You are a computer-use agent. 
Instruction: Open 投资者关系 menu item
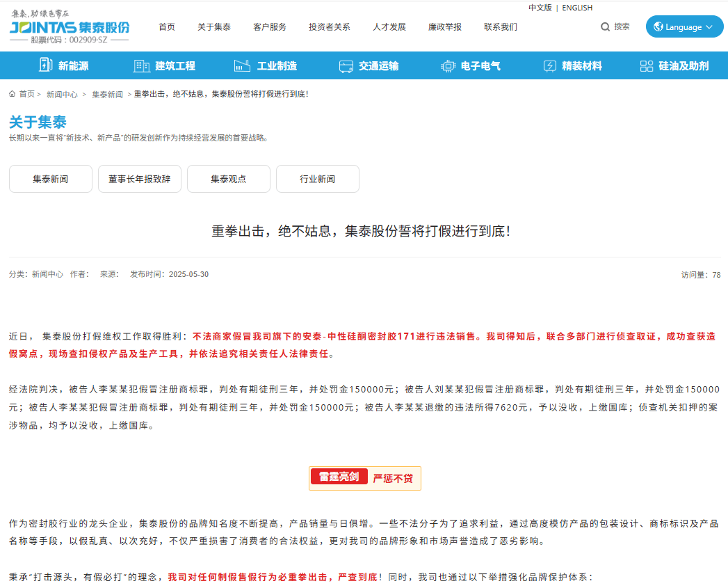[x=330, y=27]
